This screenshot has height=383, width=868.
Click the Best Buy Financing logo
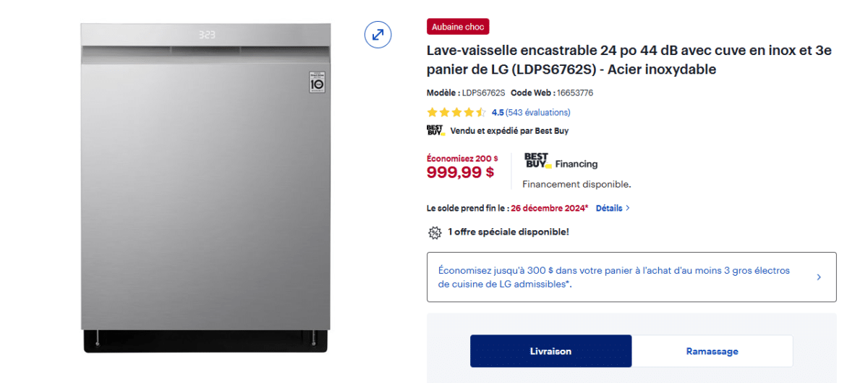coord(561,161)
